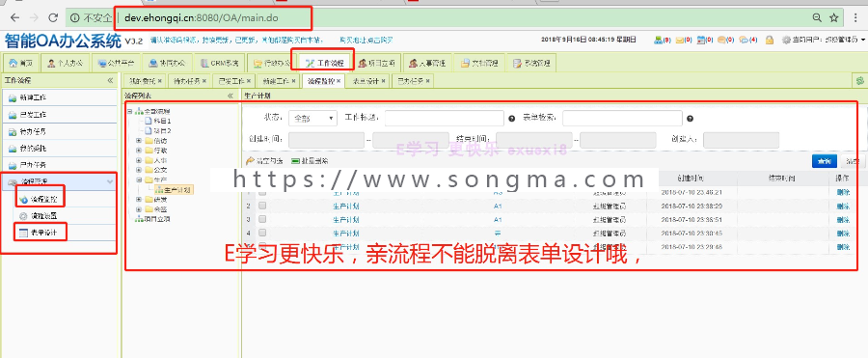The image size is (868, 358).
Task: Click the browser zoom magnifier icon
Action: point(817,17)
